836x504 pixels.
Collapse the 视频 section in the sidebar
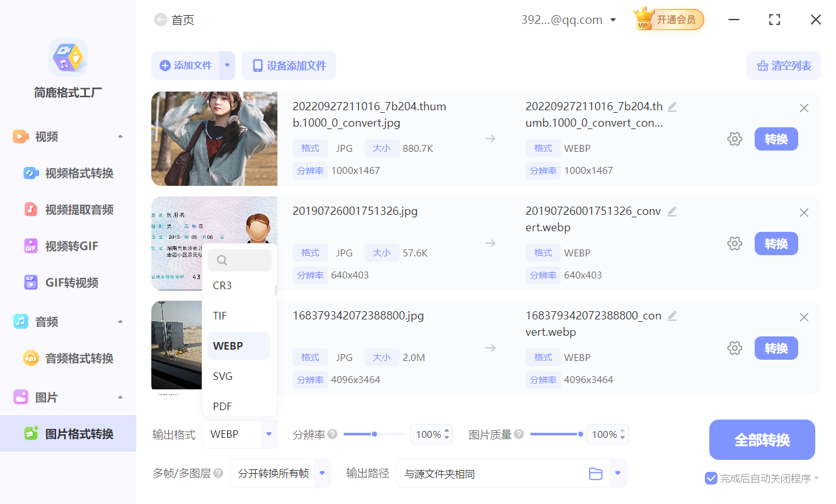(120, 136)
